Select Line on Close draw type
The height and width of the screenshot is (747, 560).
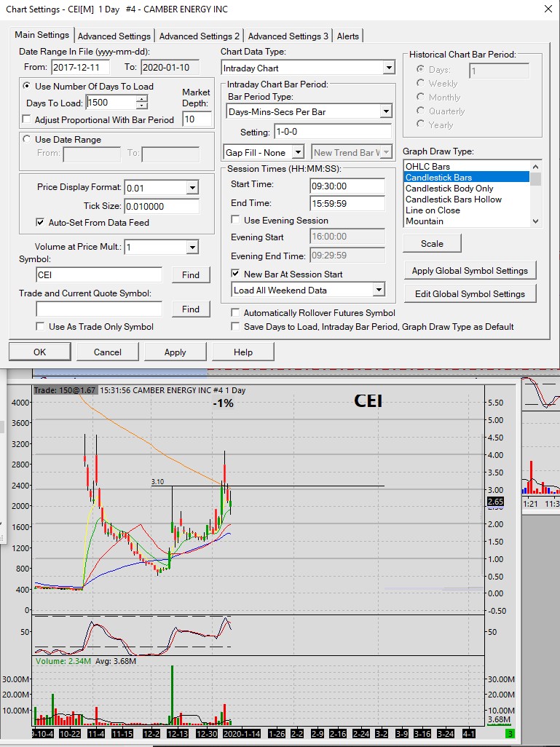(467, 210)
